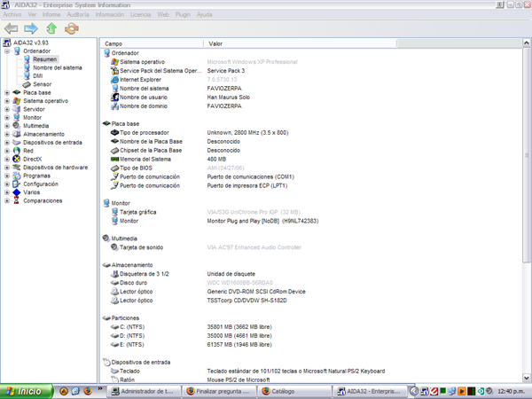Click the DirectX tree icon
Screen dimensions: 532x399
pyautogui.click(x=17, y=159)
